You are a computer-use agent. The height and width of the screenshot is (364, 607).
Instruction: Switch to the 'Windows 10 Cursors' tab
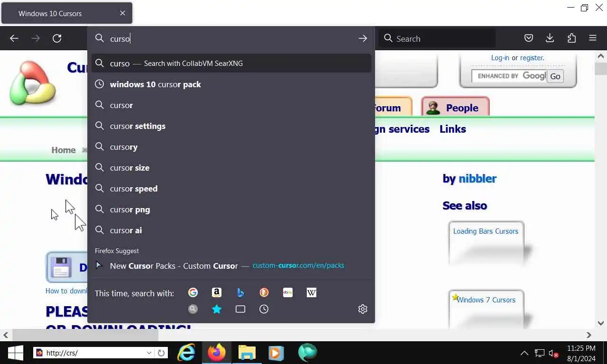pos(67,13)
